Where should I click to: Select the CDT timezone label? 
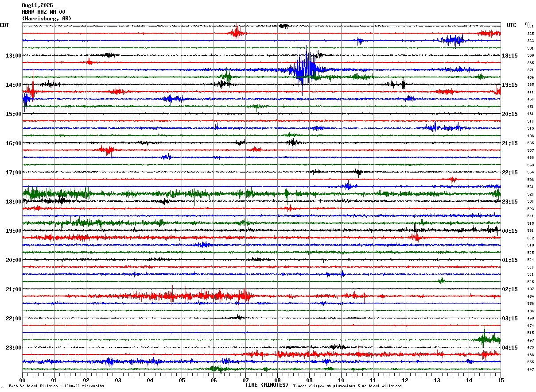click(5, 25)
